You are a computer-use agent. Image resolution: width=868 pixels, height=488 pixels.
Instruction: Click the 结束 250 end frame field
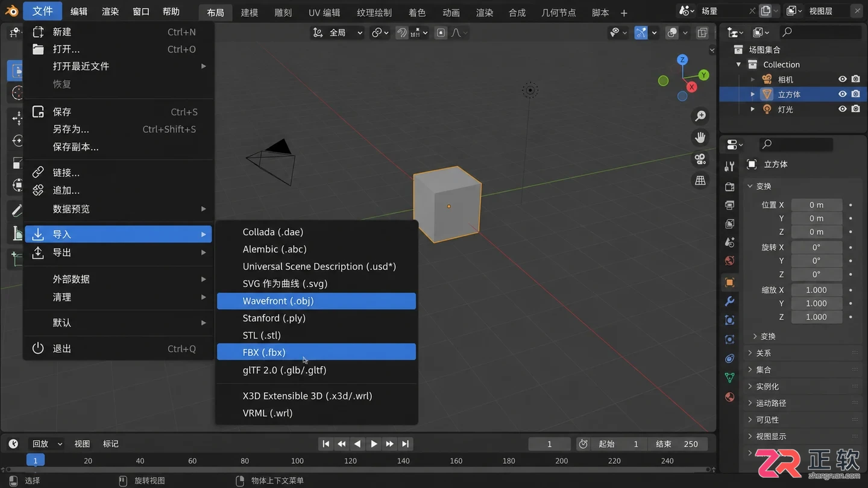[x=678, y=444]
